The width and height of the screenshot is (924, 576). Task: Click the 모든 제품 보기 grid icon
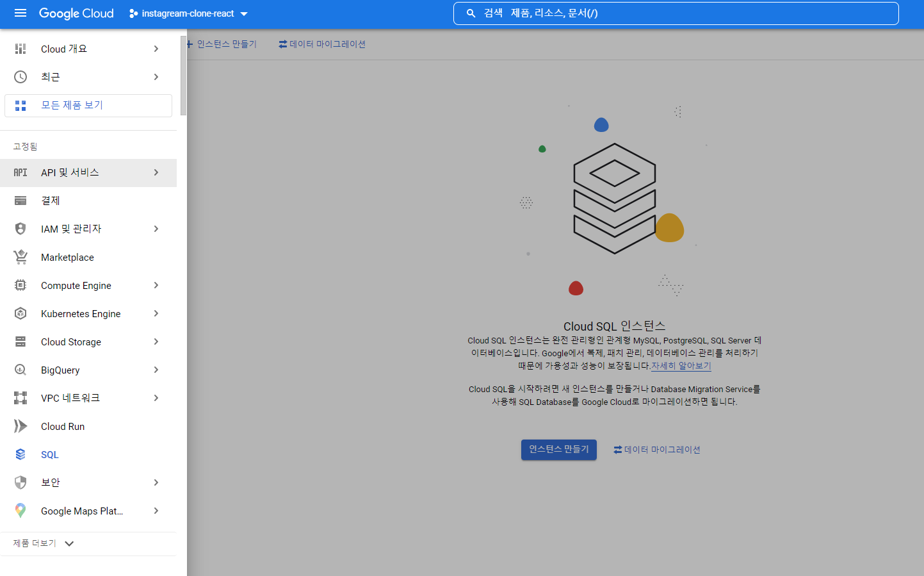[20, 106]
